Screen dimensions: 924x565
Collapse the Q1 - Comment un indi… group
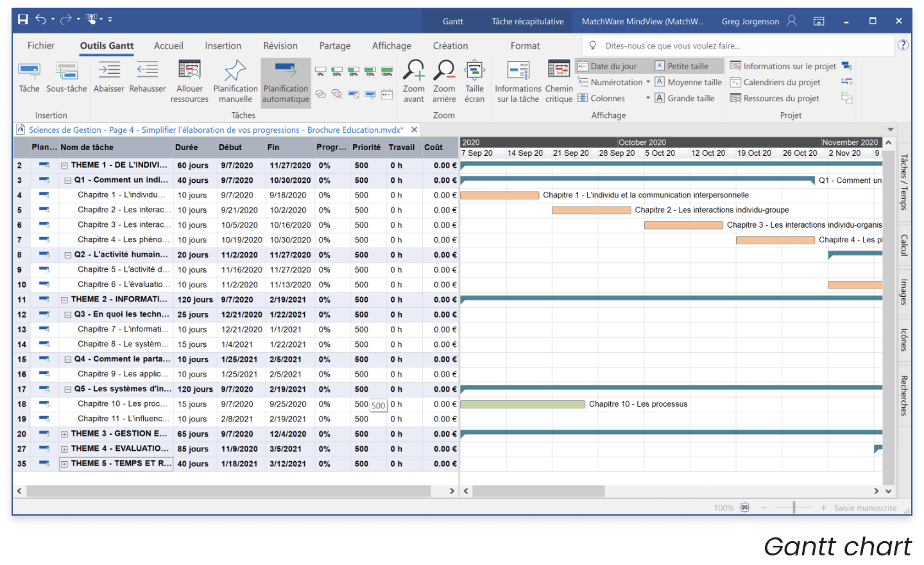pyautogui.click(x=68, y=181)
